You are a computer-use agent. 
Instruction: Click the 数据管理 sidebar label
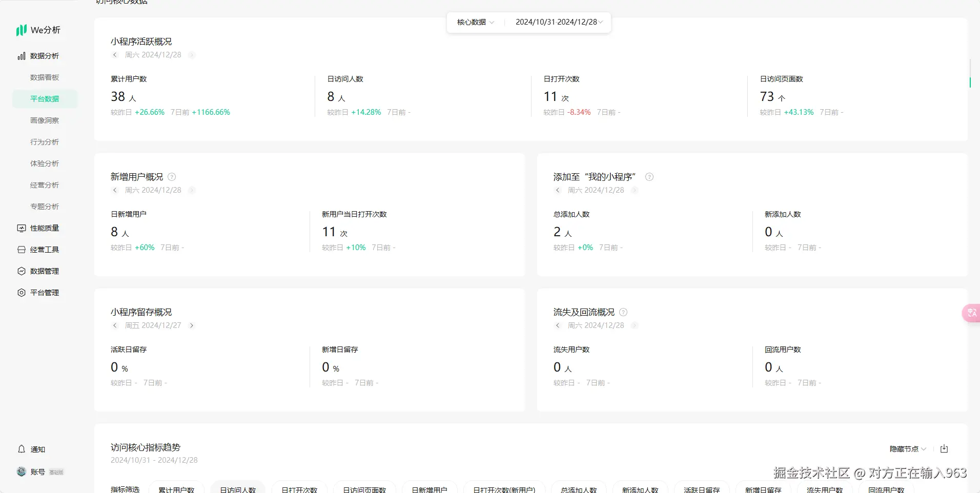click(45, 271)
